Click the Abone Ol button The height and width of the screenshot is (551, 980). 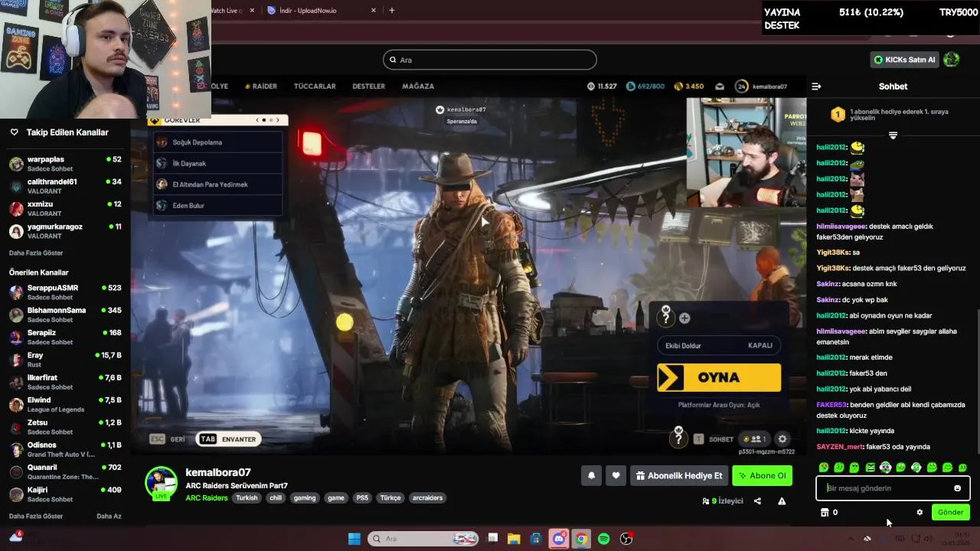[762, 476]
